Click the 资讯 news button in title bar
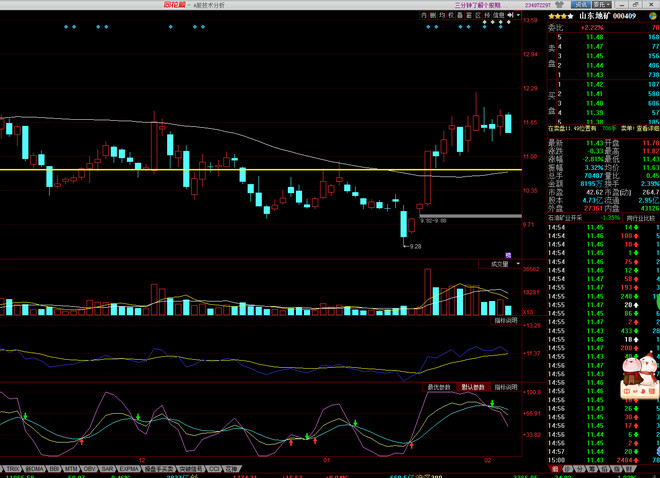 coord(581,5)
